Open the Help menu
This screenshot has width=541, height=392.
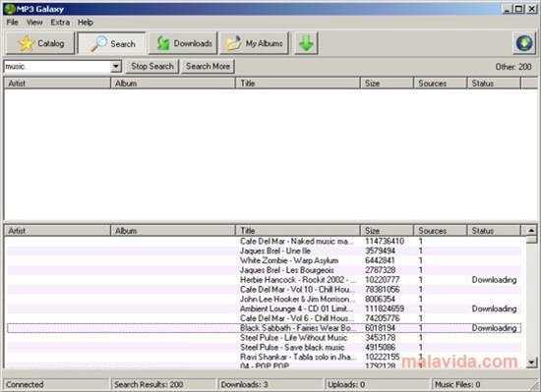[x=86, y=23]
